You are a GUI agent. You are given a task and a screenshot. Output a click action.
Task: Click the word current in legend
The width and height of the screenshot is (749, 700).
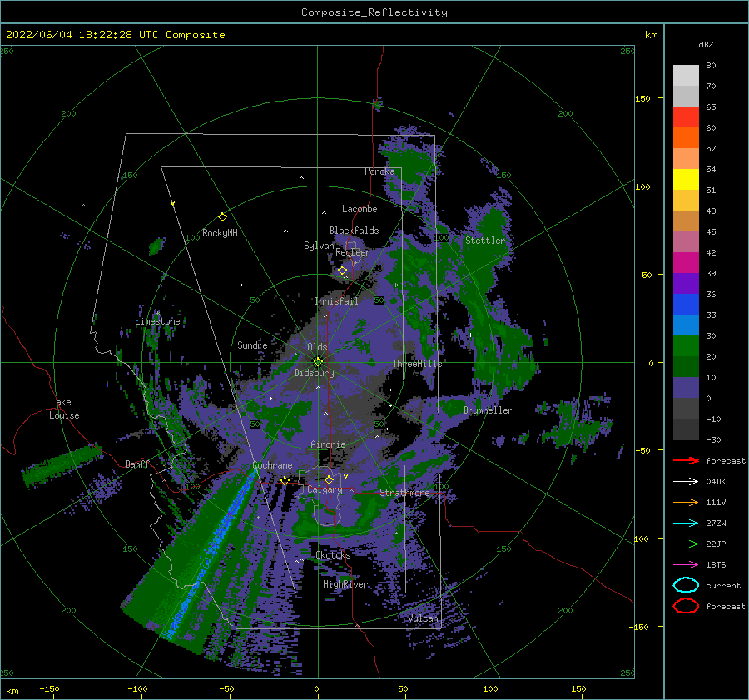[x=723, y=585]
